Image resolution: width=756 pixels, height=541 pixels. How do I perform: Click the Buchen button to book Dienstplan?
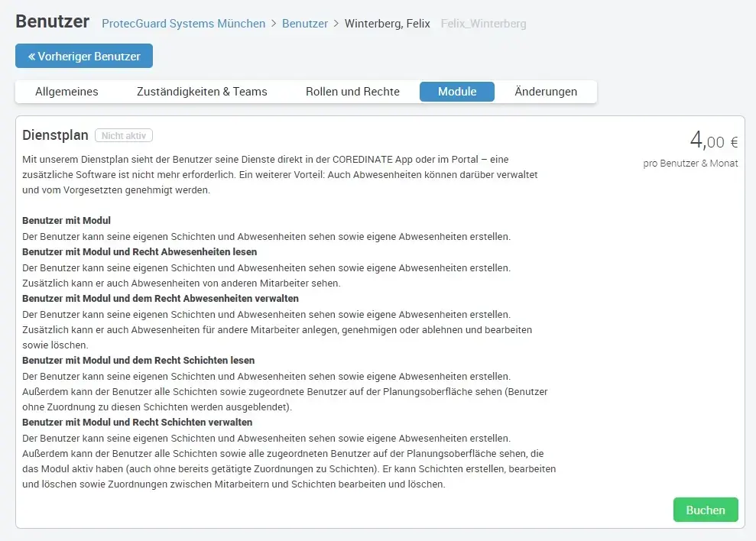pyautogui.click(x=705, y=510)
